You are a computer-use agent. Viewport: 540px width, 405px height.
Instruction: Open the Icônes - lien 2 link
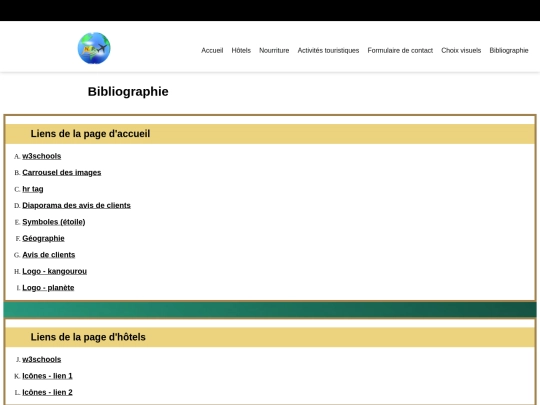tap(48, 392)
